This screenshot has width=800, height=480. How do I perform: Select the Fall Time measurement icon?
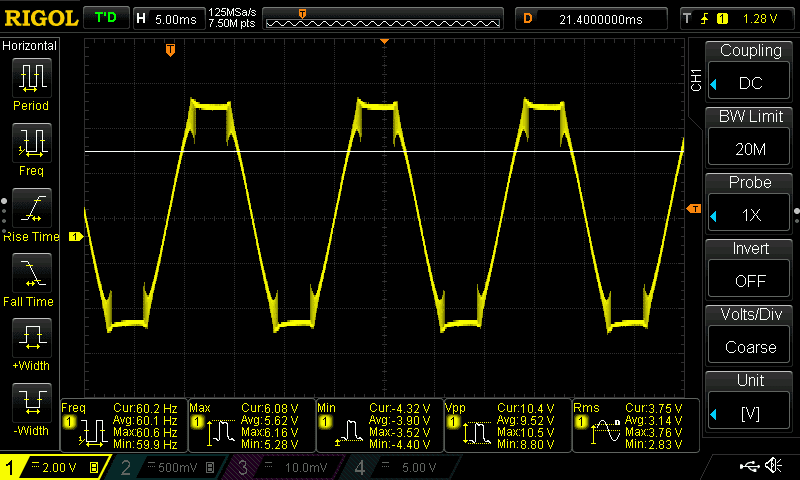(x=32, y=272)
